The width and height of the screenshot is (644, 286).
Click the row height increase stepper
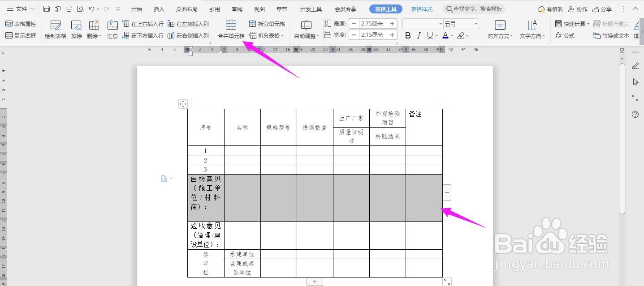[392, 23]
